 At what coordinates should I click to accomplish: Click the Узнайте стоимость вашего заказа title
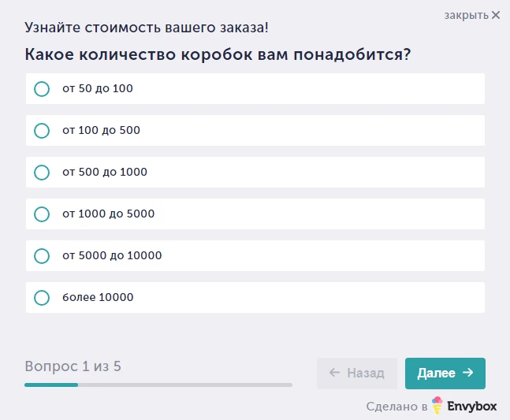[147, 28]
